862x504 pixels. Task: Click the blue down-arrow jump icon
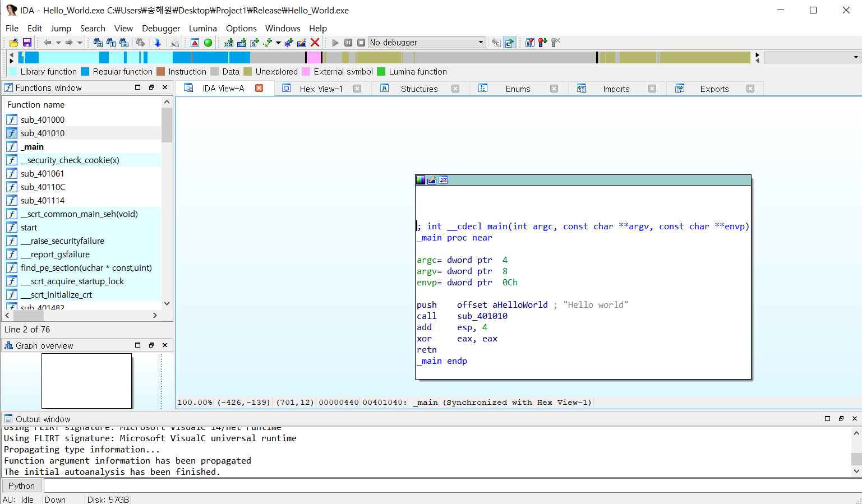pyautogui.click(x=158, y=43)
